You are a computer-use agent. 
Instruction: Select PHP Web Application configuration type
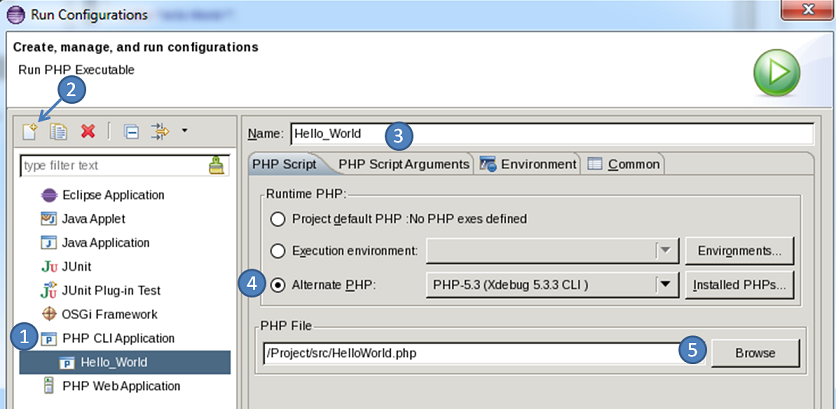pyautogui.click(x=121, y=386)
